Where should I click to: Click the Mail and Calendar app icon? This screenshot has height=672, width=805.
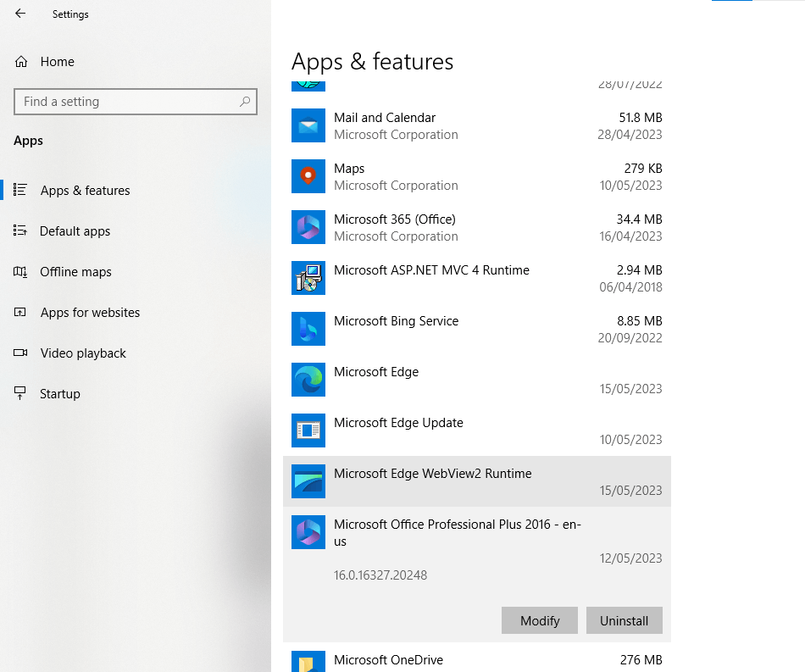(308, 125)
